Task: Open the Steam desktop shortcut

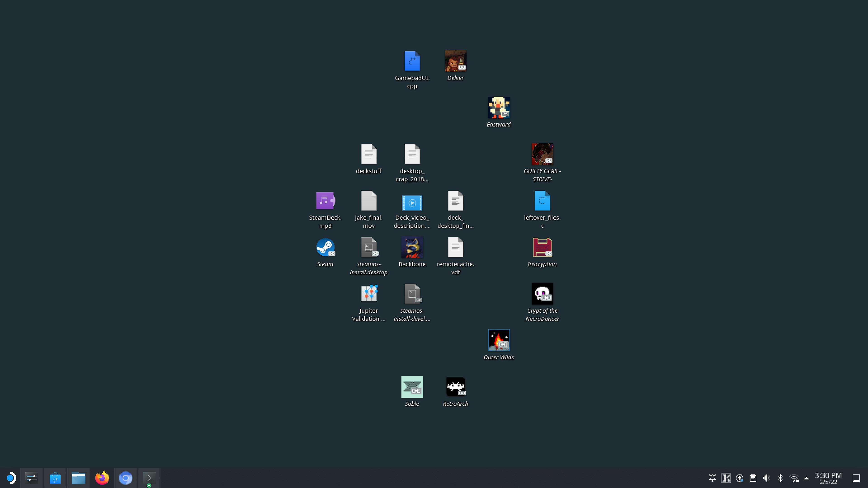Action: 325,247
